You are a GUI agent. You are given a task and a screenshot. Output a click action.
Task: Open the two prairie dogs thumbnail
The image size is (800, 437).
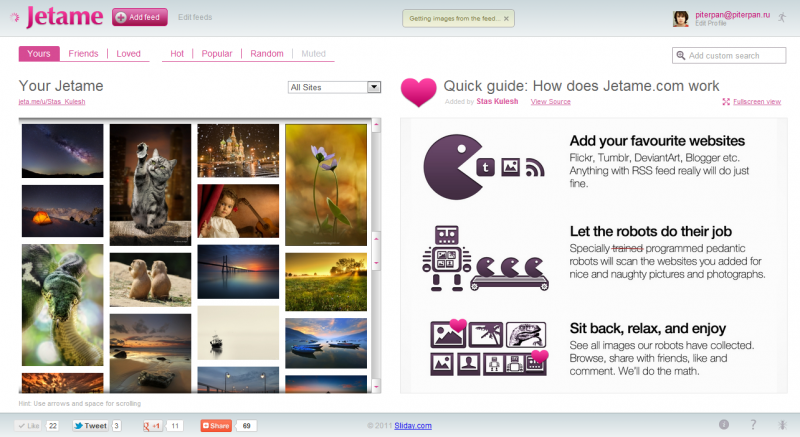[151, 279]
